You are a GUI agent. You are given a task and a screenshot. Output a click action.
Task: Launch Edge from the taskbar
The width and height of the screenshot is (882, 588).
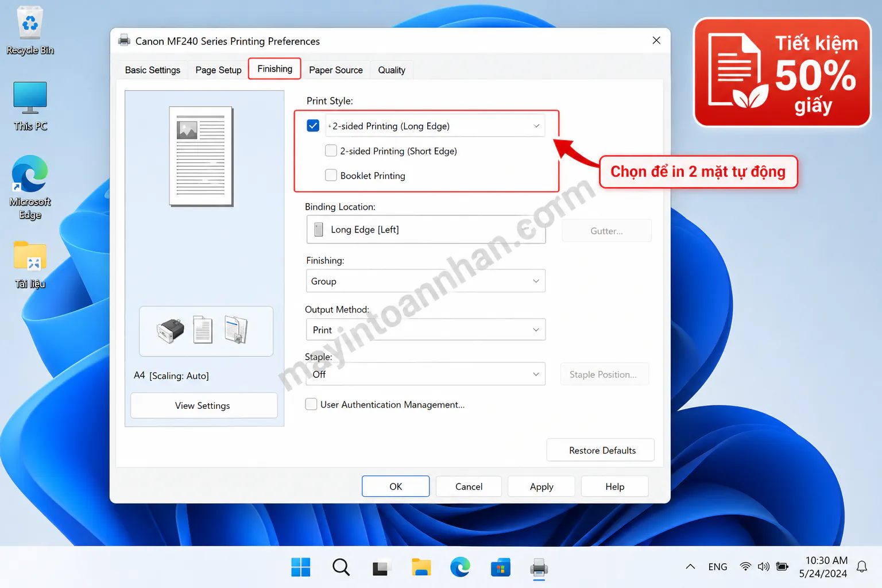click(x=460, y=567)
